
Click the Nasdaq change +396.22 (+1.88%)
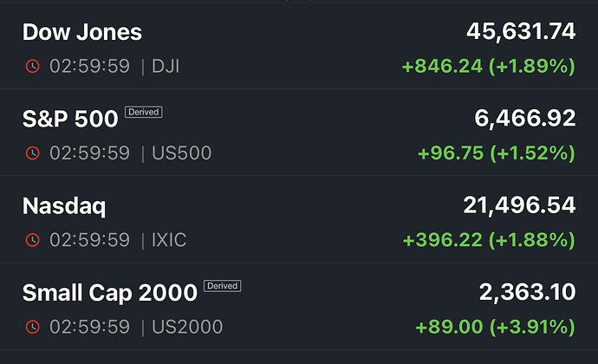pos(489,240)
